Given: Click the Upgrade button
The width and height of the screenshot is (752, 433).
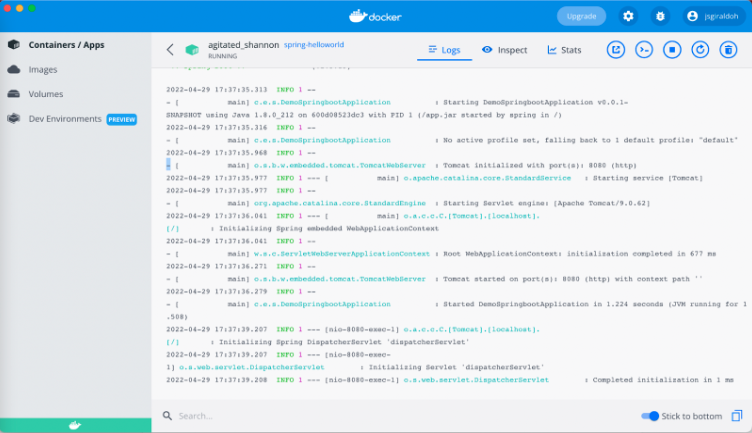Looking at the screenshot, I should [581, 16].
